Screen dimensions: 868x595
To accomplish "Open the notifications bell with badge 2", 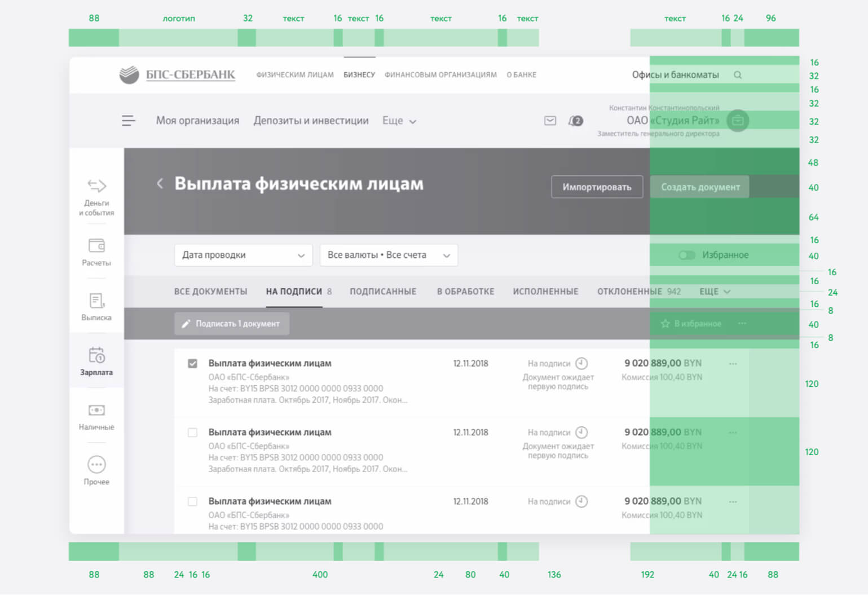I will pos(576,121).
